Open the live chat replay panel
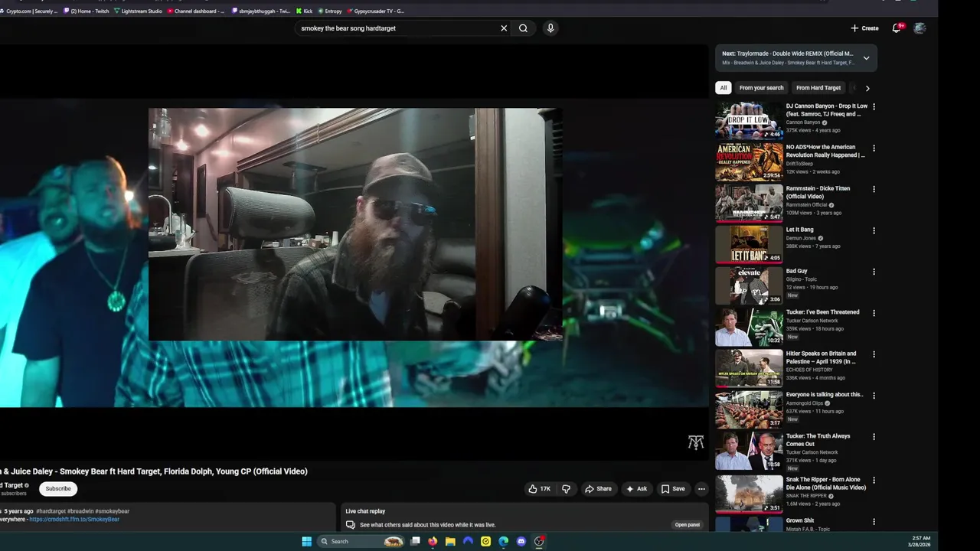 (x=687, y=525)
